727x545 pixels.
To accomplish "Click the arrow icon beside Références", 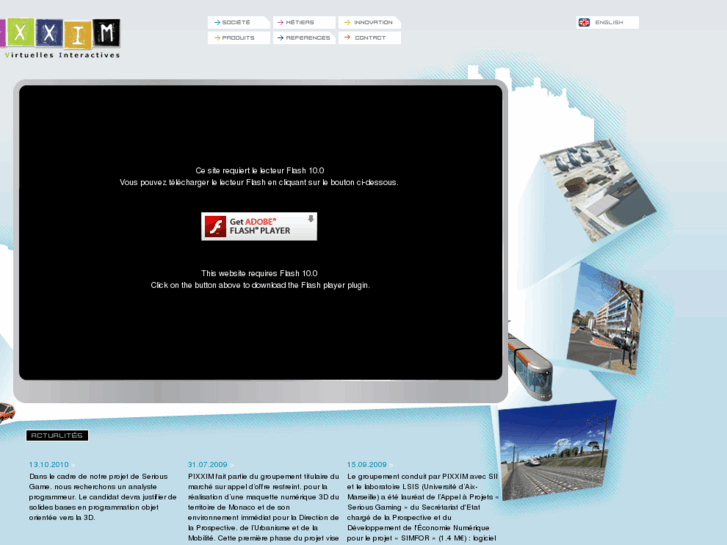I will (280, 38).
